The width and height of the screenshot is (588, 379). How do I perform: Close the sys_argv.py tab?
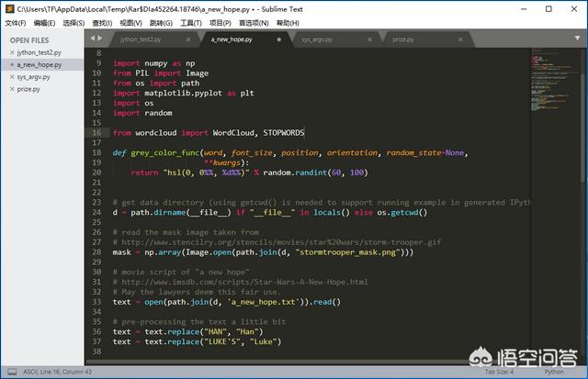point(369,39)
